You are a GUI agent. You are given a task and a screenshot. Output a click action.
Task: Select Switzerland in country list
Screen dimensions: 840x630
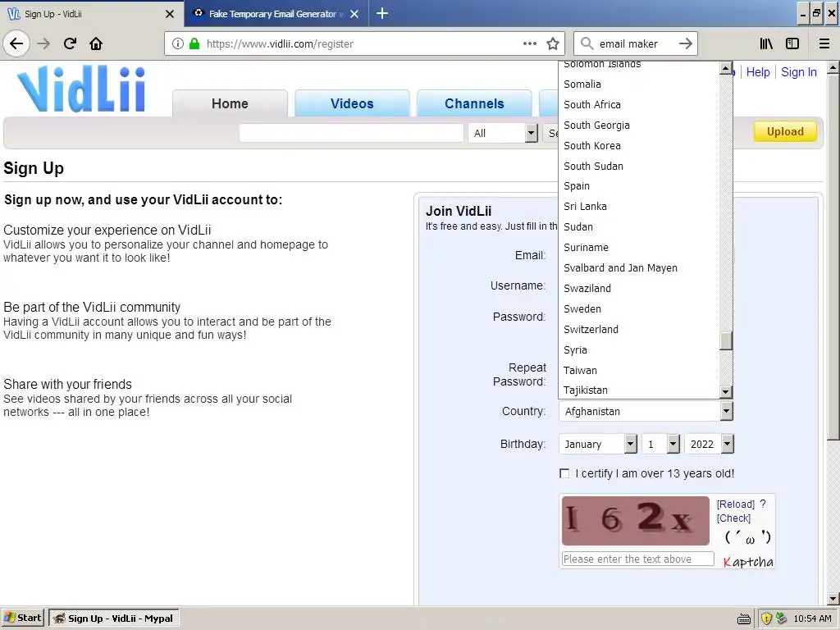click(x=638, y=330)
